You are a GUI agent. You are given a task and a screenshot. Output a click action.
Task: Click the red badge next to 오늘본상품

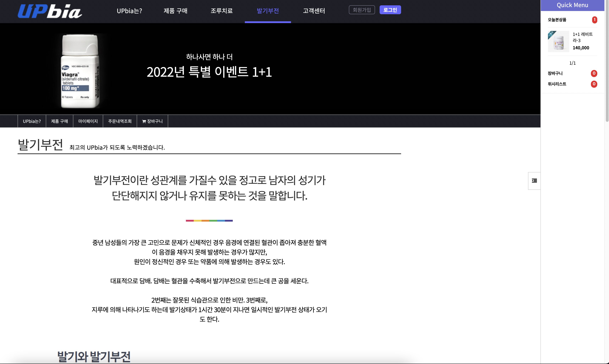click(x=594, y=20)
